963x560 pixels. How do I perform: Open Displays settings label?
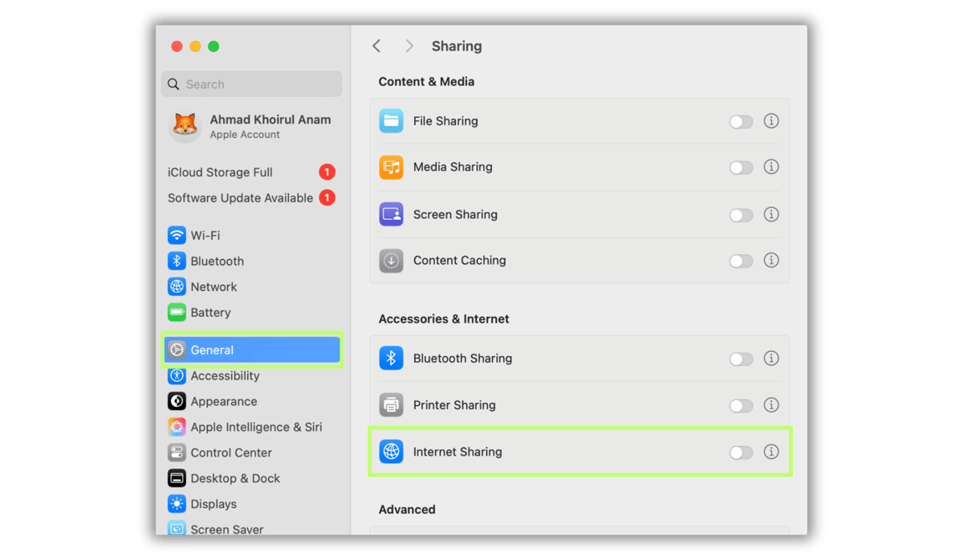(x=213, y=504)
